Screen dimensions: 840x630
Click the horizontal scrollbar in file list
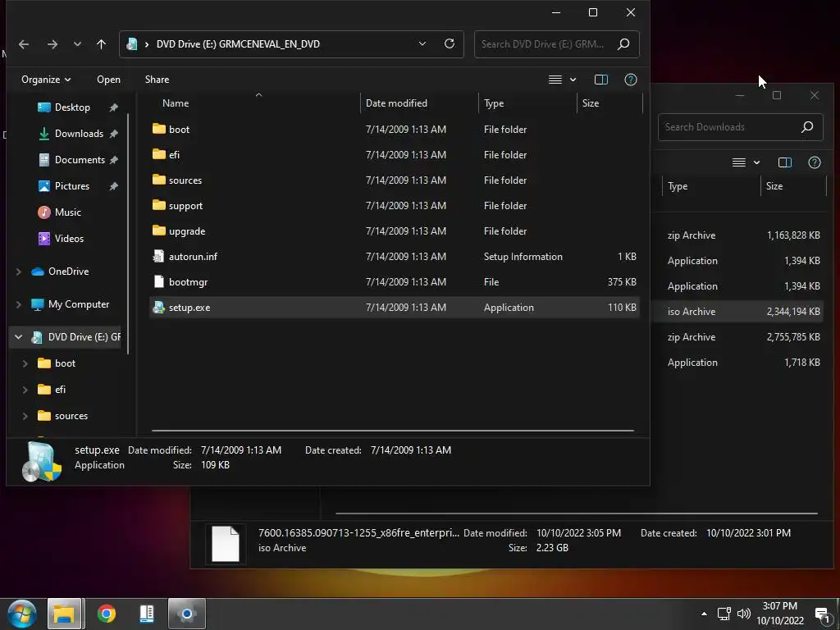click(393, 430)
